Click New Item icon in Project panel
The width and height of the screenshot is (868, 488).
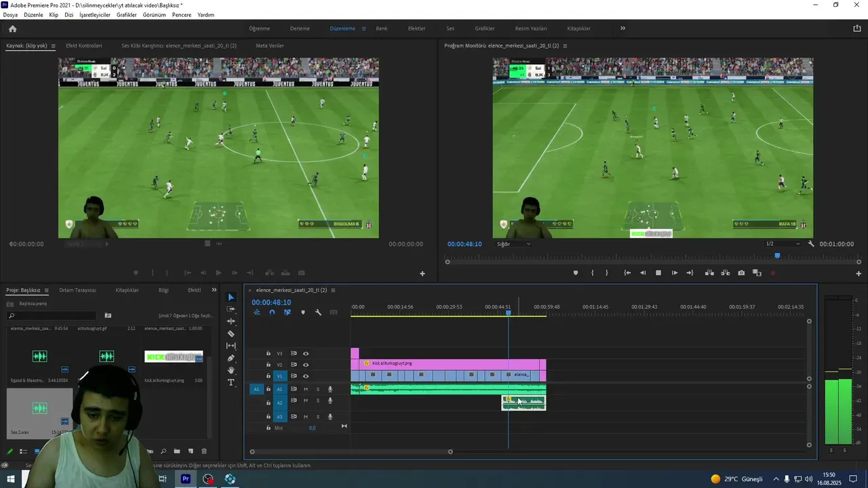point(191,451)
